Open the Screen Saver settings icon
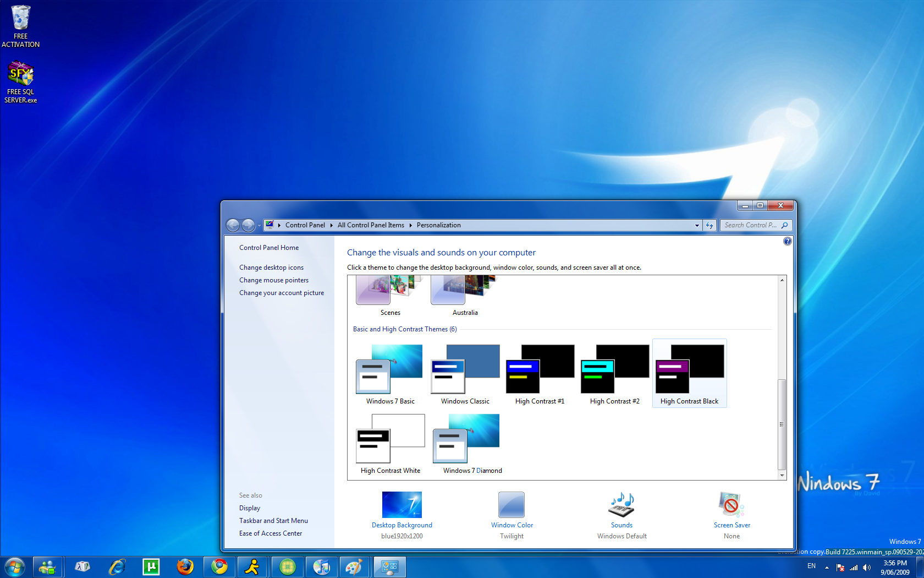924x578 pixels. click(x=732, y=505)
